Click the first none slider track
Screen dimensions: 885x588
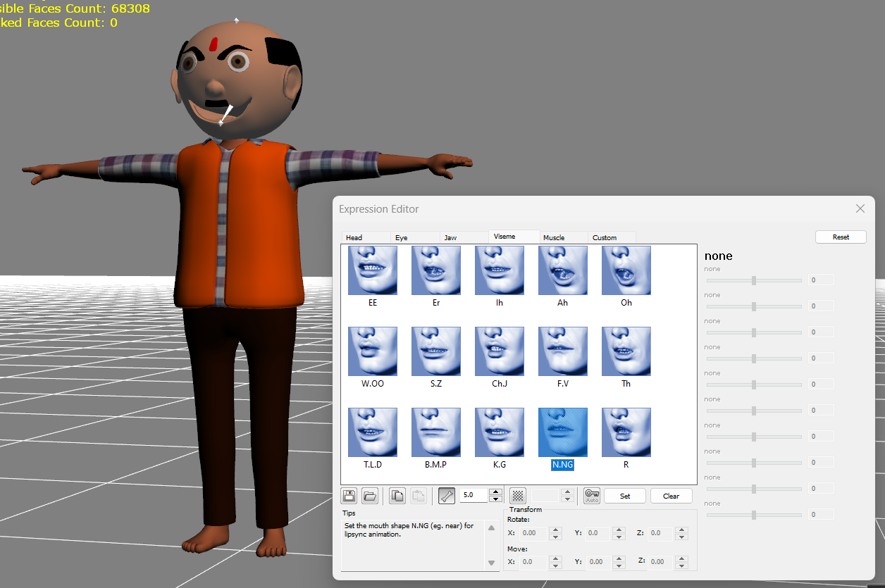pos(753,280)
